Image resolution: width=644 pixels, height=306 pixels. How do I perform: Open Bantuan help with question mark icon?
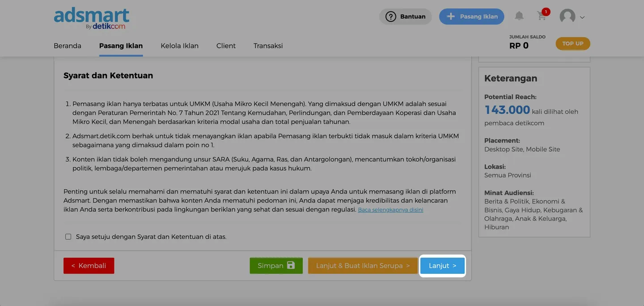click(x=405, y=17)
